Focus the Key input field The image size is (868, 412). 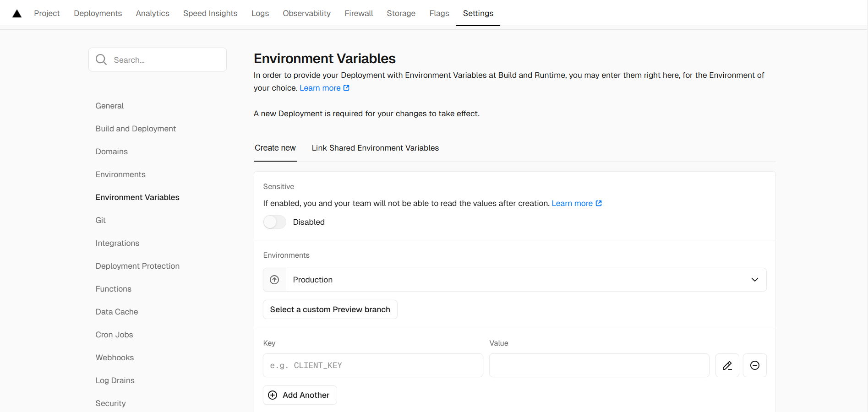click(x=372, y=365)
